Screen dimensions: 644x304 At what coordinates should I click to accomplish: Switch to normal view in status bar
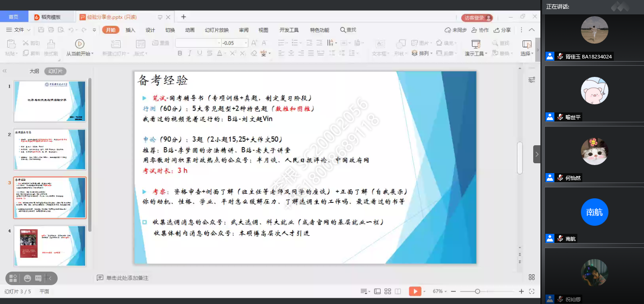coord(377,291)
